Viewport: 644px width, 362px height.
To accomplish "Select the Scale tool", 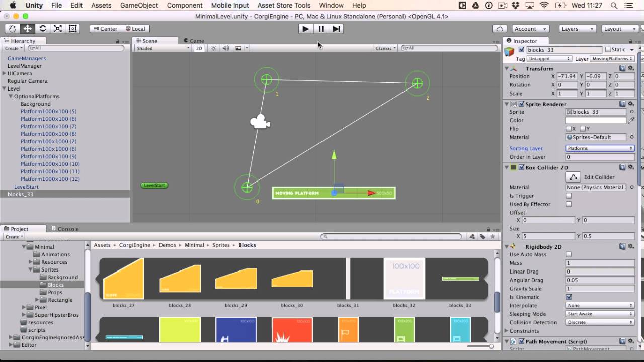I will point(58,29).
